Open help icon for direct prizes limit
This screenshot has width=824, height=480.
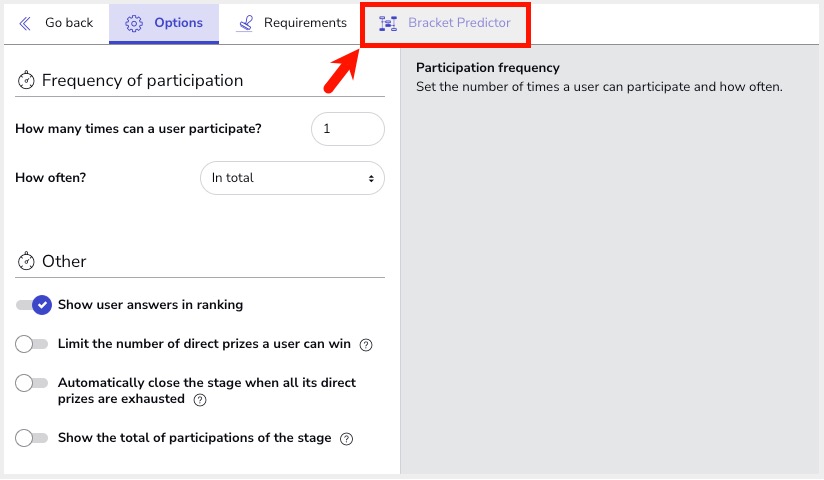coord(366,345)
